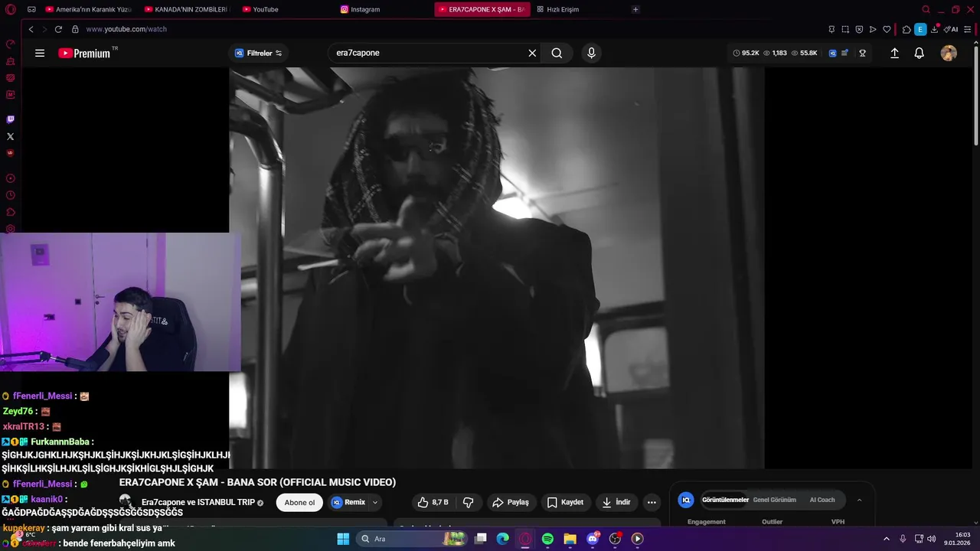Viewport: 980px width, 551px height.
Task: Open Opera AI assistant button
Action: 951,29
